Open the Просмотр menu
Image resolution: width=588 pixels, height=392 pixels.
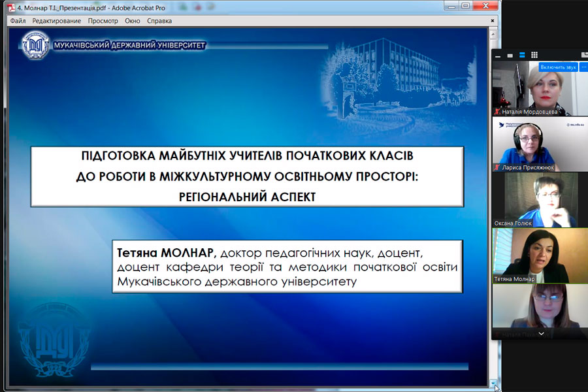pyautogui.click(x=103, y=21)
